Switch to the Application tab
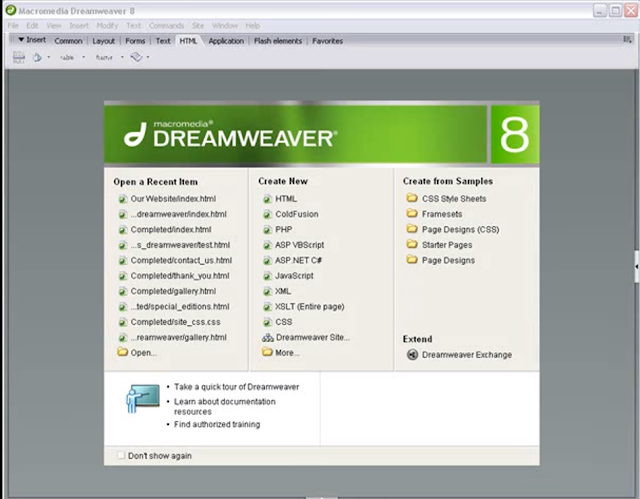This screenshot has height=499, width=640. pyautogui.click(x=226, y=41)
